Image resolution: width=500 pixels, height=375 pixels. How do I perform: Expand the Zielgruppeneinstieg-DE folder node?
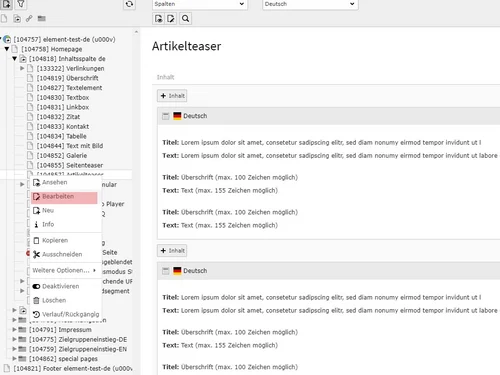click(14, 339)
